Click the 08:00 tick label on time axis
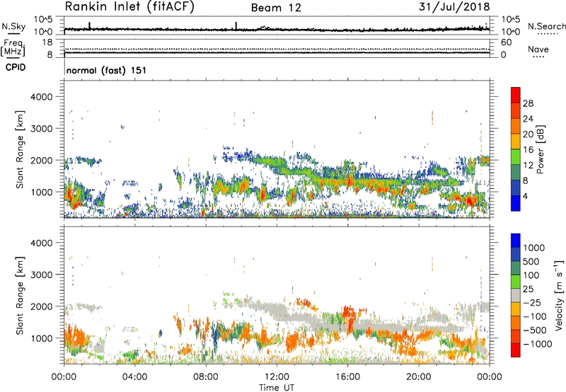 (x=206, y=377)
